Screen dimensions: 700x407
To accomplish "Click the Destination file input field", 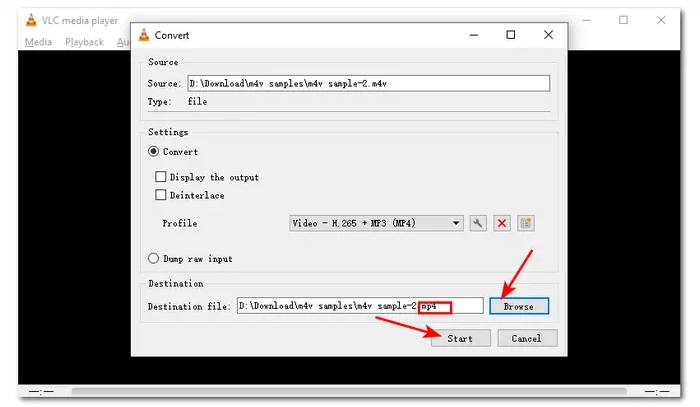I will coord(360,306).
